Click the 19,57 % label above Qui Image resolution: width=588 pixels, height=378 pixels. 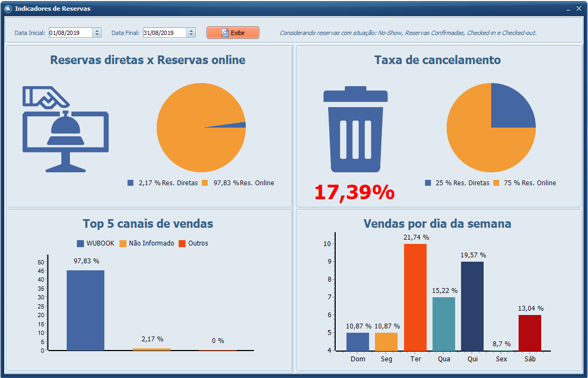473,255
